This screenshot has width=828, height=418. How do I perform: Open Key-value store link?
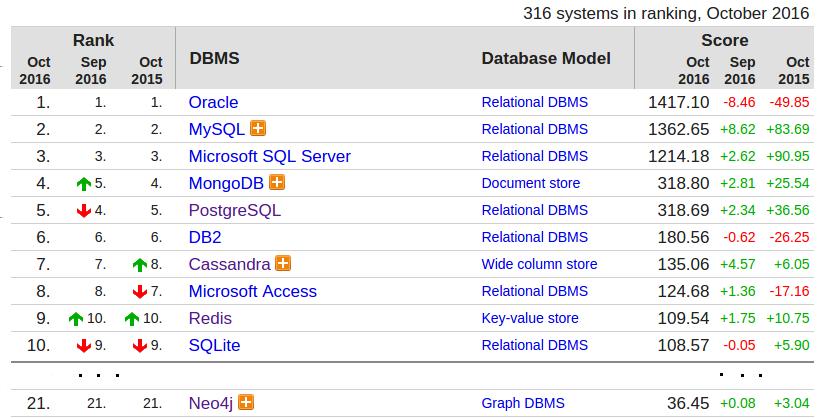tap(530, 318)
